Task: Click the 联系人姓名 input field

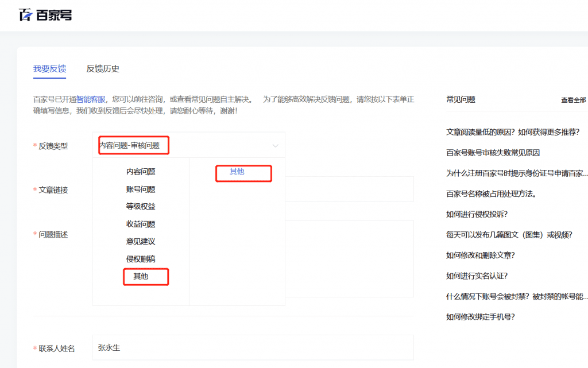Action: point(253,348)
